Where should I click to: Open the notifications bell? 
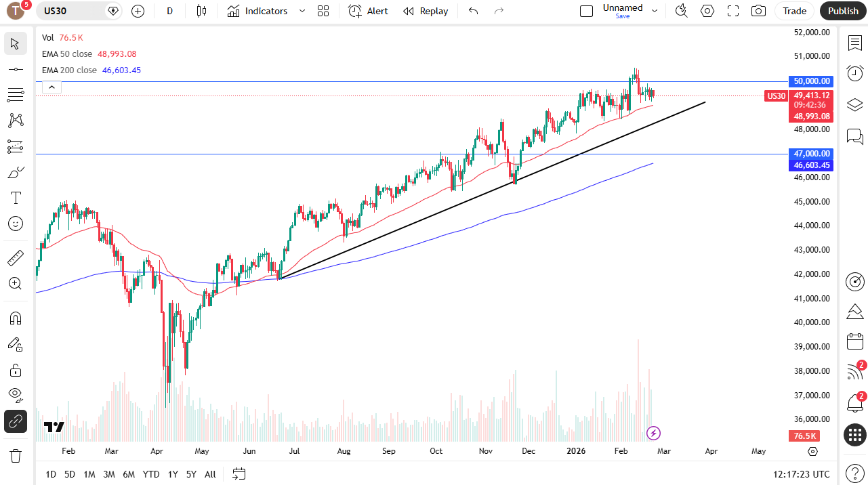(855, 404)
